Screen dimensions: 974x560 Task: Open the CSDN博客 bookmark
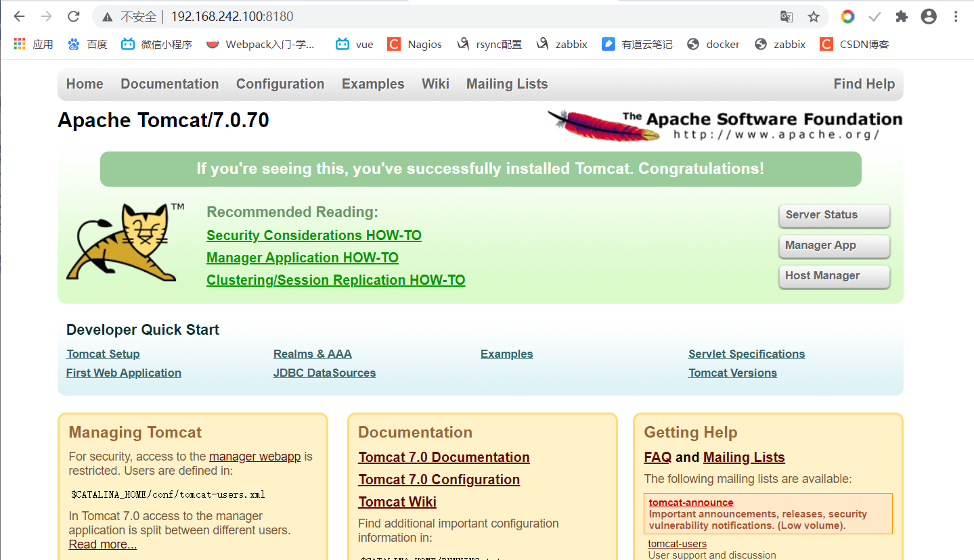[854, 44]
